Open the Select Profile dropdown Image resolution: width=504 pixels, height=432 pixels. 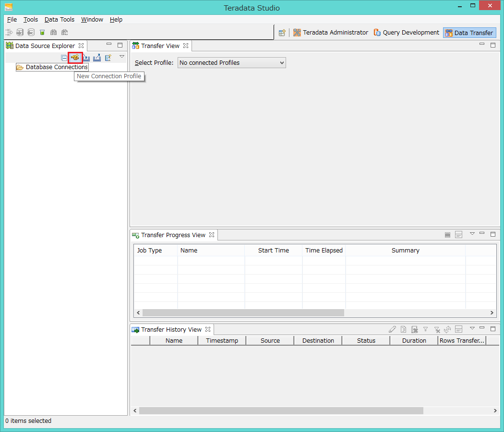click(x=232, y=63)
